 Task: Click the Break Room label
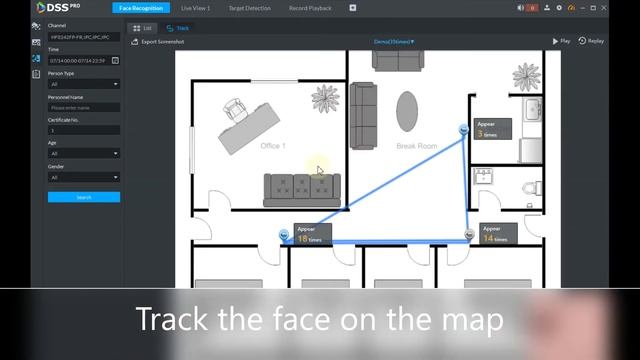click(x=417, y=146)
